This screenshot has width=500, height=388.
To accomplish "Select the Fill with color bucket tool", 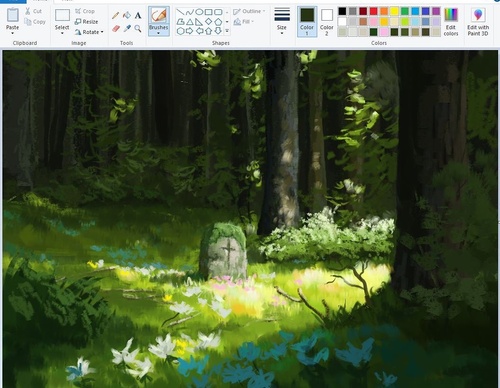I will click(x=127, y=15).
